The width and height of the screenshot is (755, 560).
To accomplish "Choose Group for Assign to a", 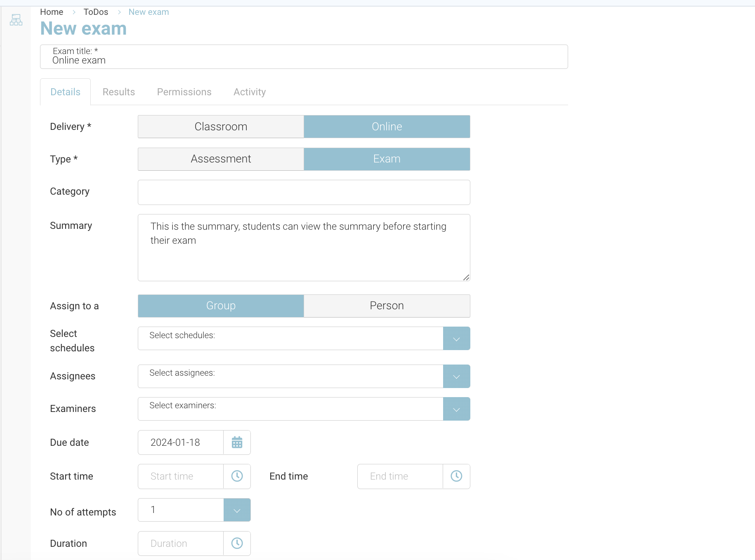I will tap(221, 306).
